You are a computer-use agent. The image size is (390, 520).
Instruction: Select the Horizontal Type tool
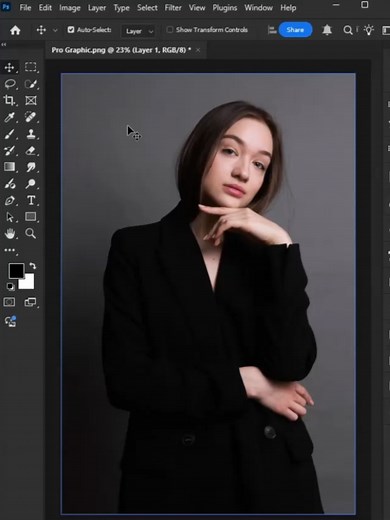(31, 200)
